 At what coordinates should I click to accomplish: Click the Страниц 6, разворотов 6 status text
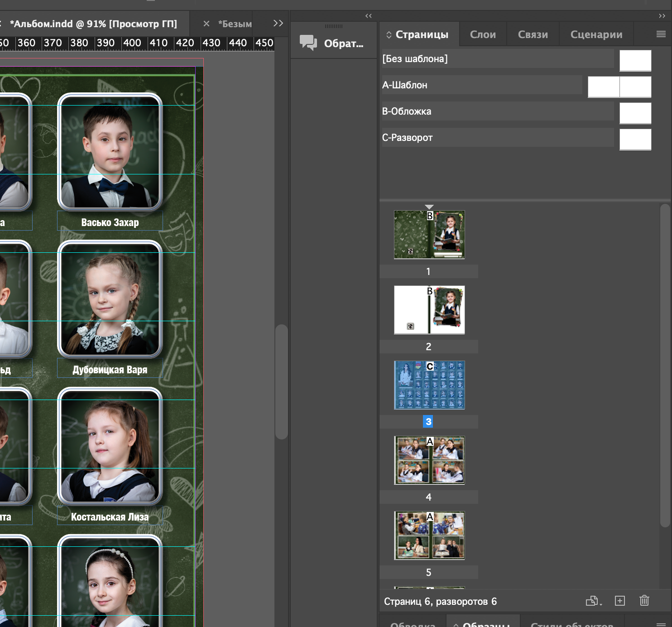[x=440, y=601]
